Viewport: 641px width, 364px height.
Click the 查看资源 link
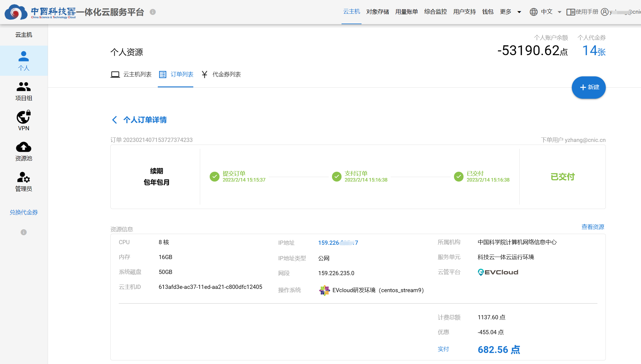[593, 227]
